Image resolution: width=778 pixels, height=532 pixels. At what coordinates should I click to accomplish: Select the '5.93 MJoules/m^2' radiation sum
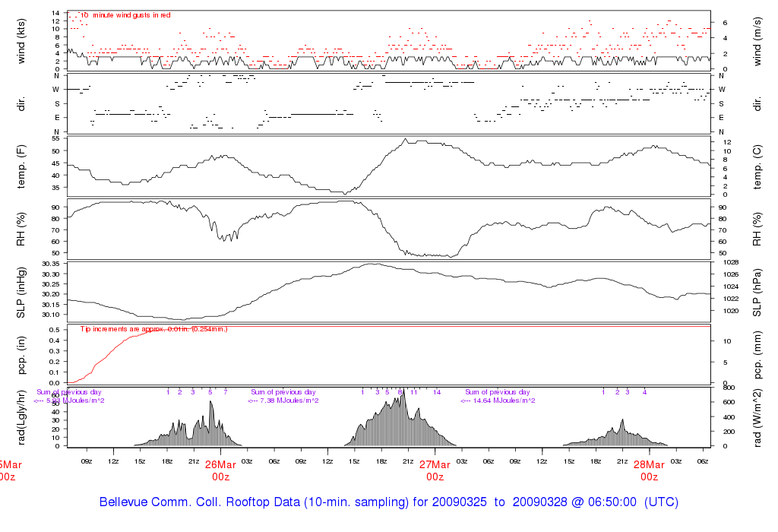point(75,401)
